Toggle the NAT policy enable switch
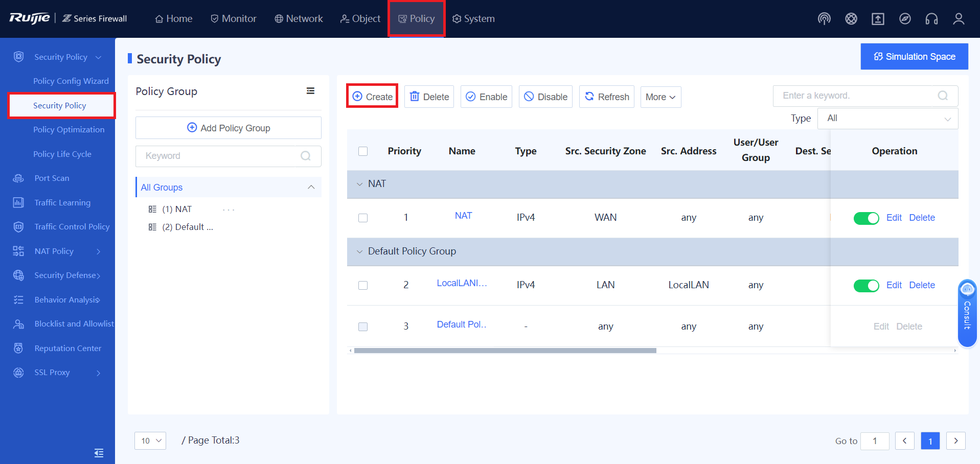 867,218
